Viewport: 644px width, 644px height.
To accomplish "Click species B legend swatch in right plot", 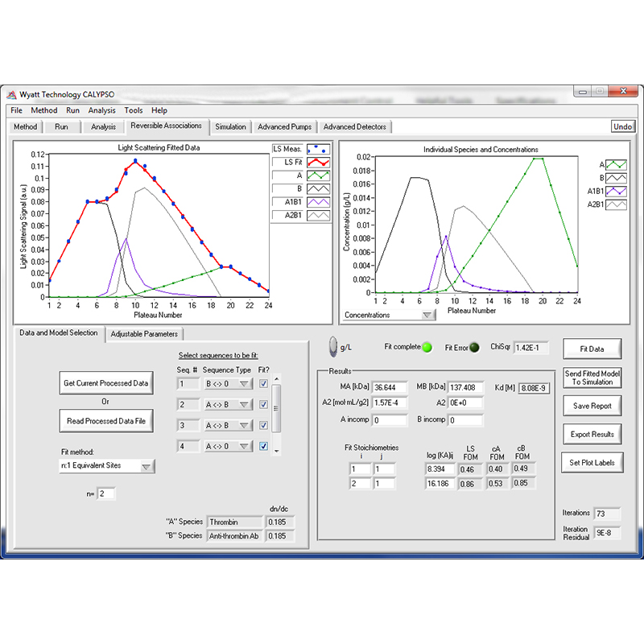I will (x=616, y=178).
